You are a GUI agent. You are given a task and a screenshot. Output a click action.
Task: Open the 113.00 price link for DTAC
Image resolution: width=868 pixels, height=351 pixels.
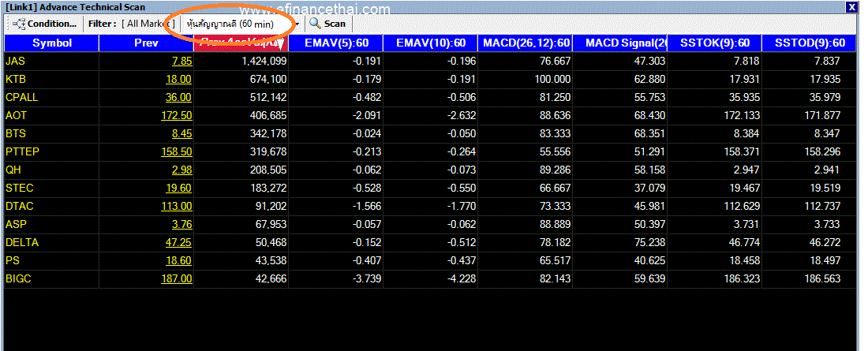click(x=175, y=207)
